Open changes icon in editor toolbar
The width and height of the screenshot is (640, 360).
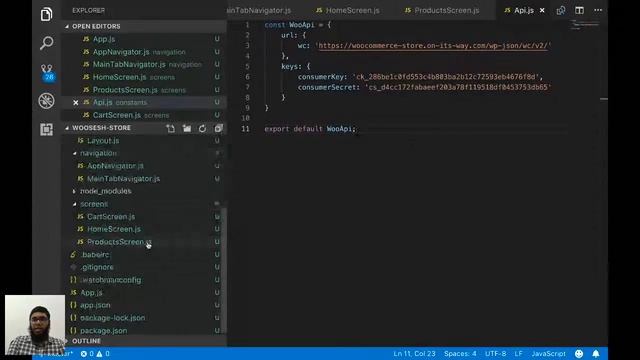pos(561,10)
